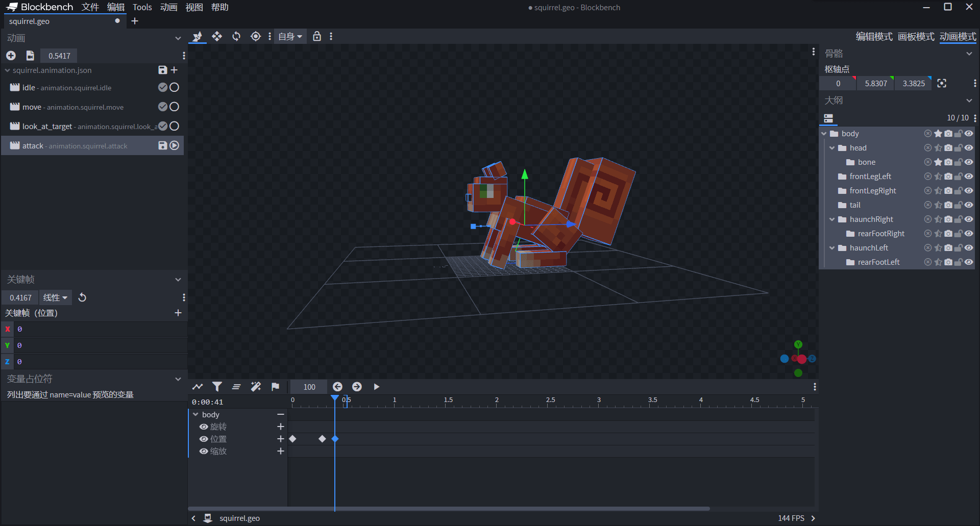The height and width of the screenshot is (526, 980).
Task: Select the frontLegLeft bone in outliner
Action: [870, 177]
